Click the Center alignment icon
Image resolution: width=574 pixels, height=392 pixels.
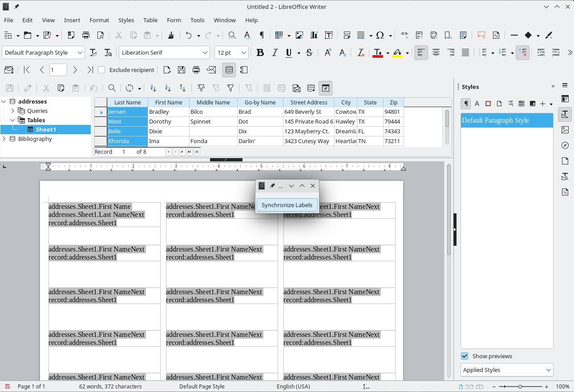tap(436, 53)
